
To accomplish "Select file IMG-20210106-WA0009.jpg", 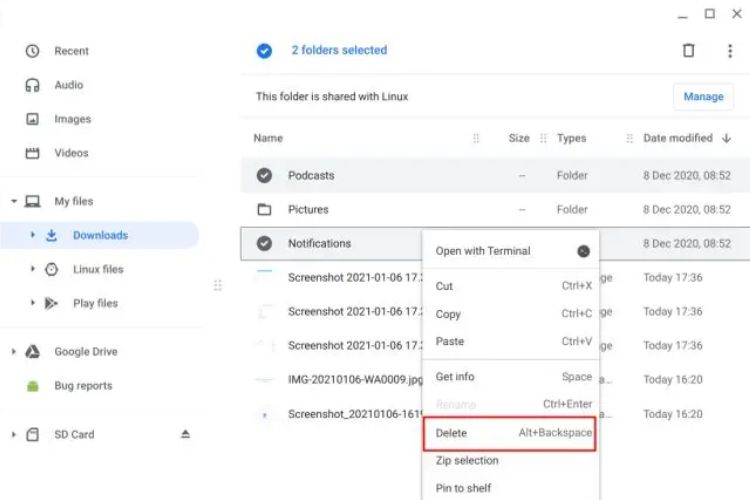I will tap(355, 380).
